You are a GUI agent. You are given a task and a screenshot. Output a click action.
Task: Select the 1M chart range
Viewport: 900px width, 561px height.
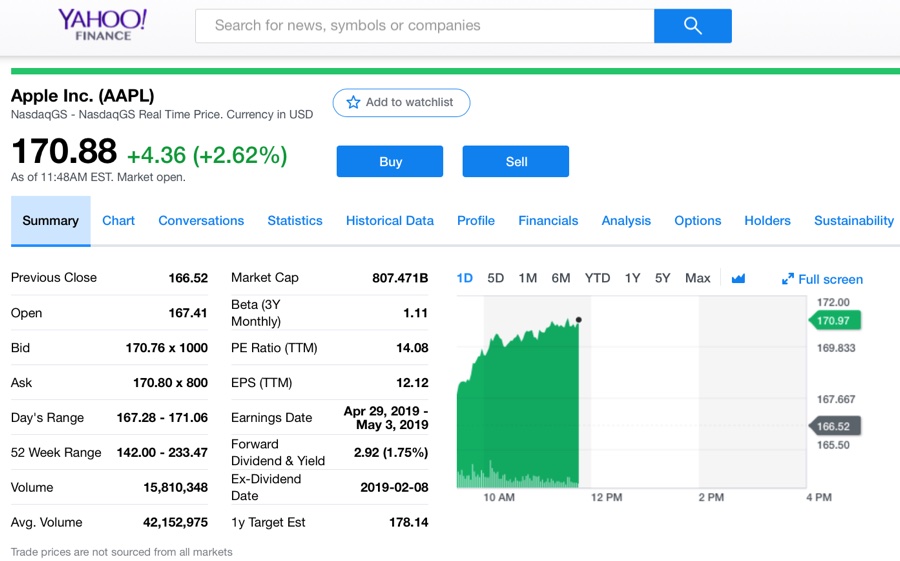[x=528, y=278]
